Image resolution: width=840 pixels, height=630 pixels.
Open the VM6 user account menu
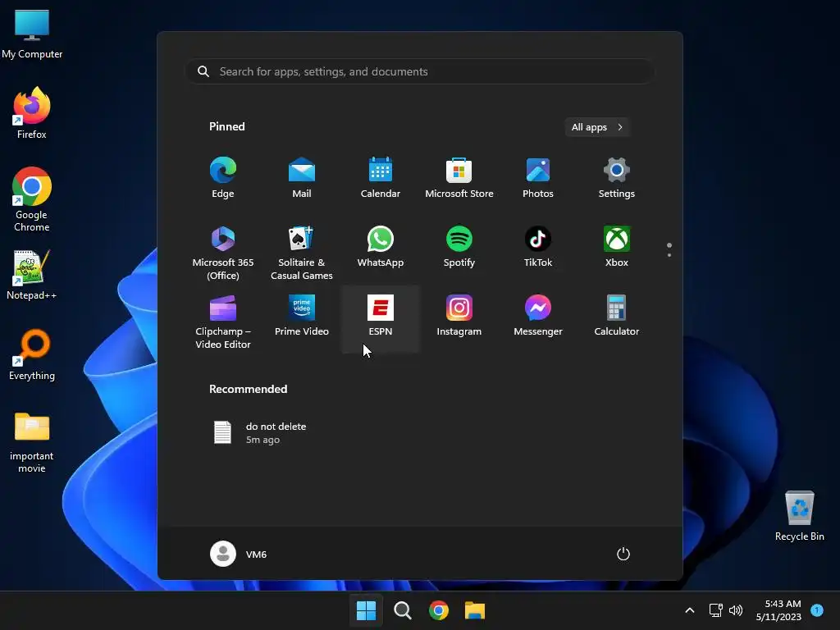click(239, 554)
